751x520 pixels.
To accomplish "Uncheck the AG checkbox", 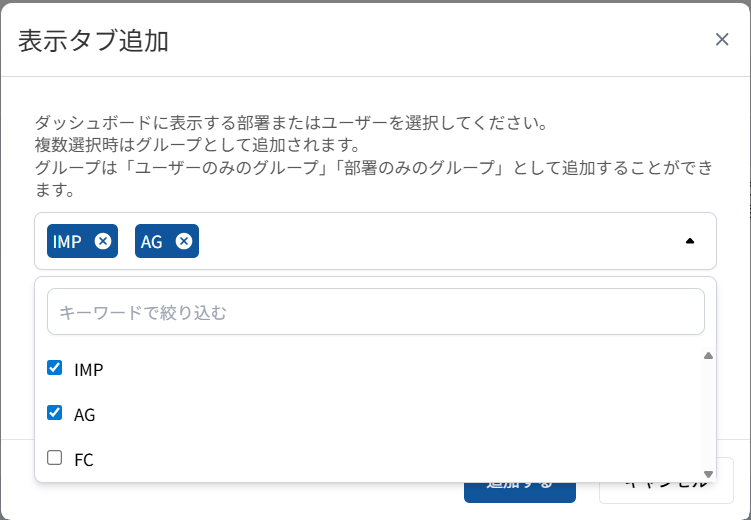I will point(55,412).
